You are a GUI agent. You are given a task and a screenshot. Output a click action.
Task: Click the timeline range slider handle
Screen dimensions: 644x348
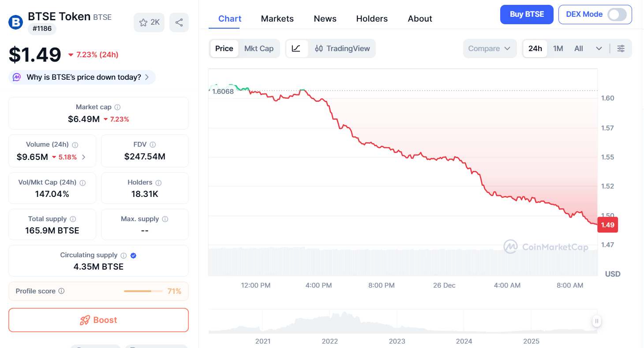pyautogui.click(x=596, y=321)
